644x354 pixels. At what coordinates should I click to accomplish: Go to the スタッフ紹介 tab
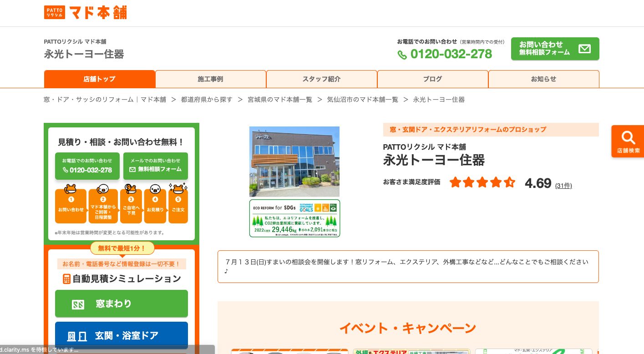[321, 79]
